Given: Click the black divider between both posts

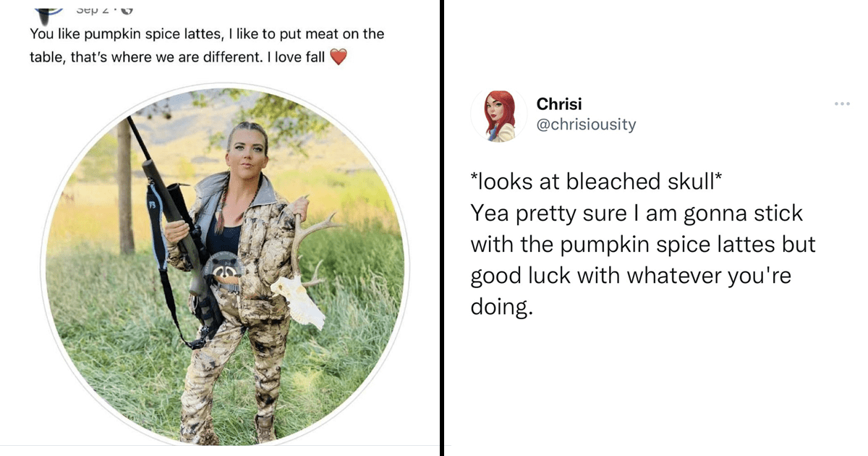Looking at the screenshot, I should click(x=441, y=228).
